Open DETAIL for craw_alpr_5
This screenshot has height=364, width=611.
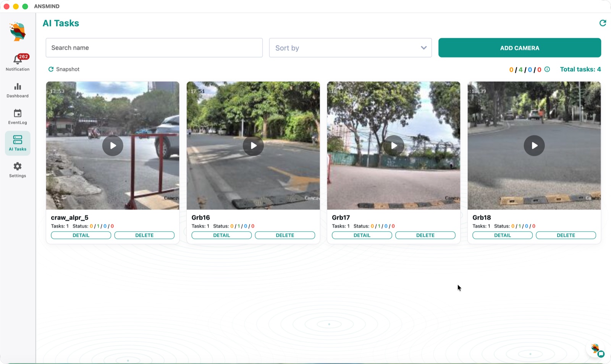click(x=81, y=235)
